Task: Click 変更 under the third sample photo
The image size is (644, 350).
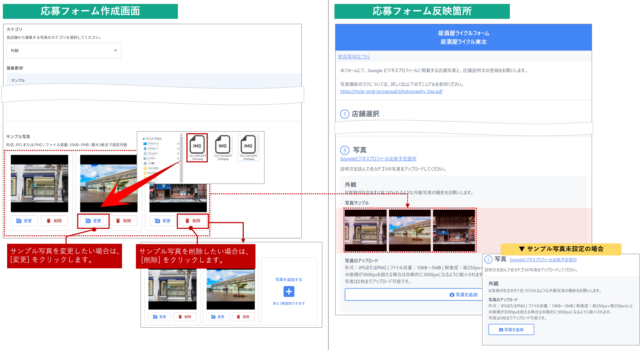Action: click(163, 221)
